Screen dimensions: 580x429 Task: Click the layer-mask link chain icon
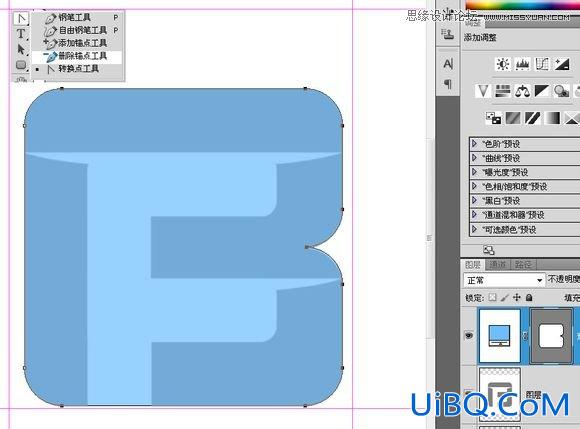pyautogui.click(x=525, y=336)
